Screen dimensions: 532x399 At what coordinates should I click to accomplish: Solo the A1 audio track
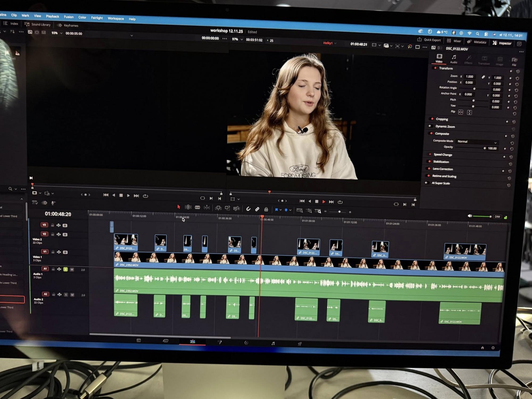65,269
